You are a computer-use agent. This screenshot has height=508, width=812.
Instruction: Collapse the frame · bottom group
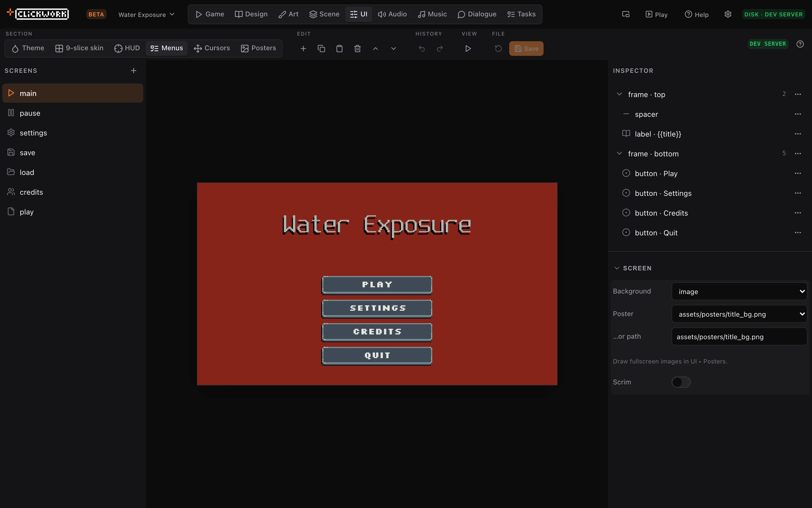[x=619, y=154]
